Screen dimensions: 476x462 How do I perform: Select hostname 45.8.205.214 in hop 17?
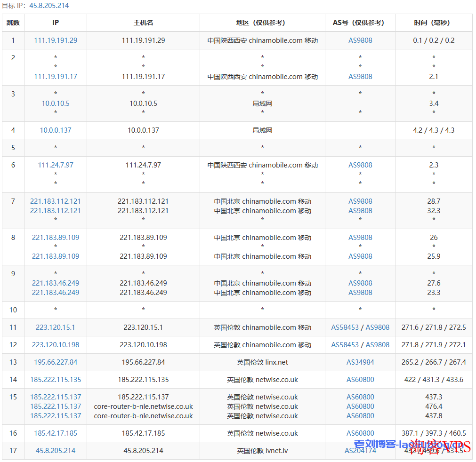(x=143, y=450)
